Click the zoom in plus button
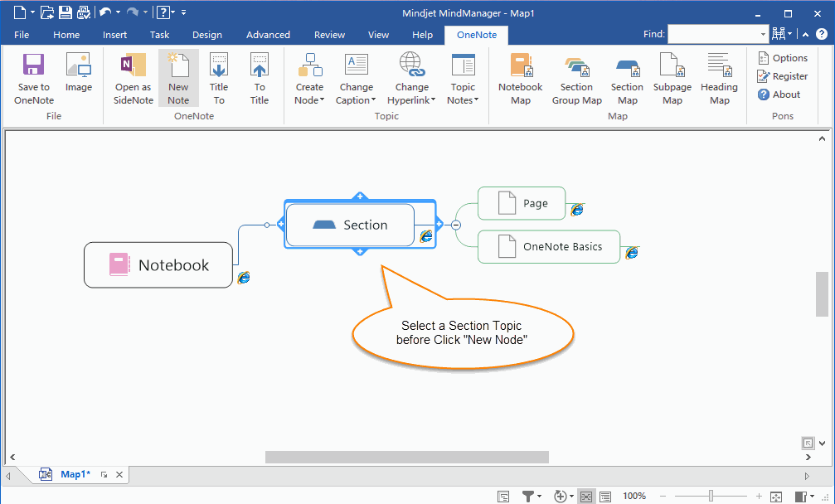The image size is (835, 504). (759, 497)
